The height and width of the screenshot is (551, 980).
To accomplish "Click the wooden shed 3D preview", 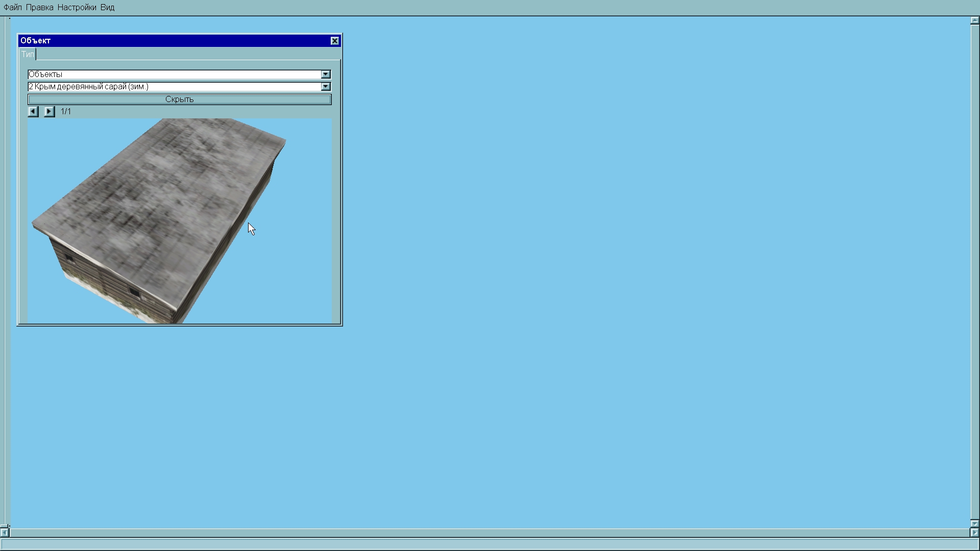I will coord(158,214).
